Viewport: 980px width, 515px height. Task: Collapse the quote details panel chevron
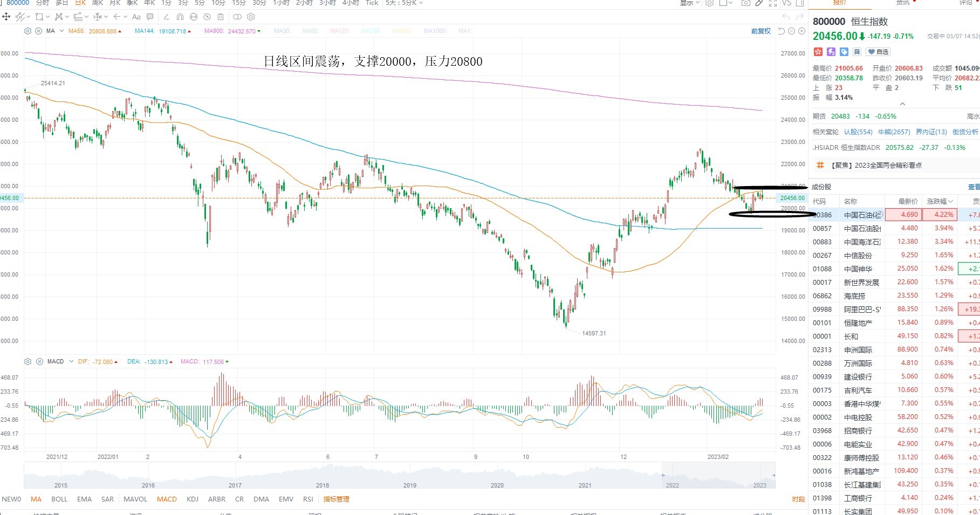902,104
